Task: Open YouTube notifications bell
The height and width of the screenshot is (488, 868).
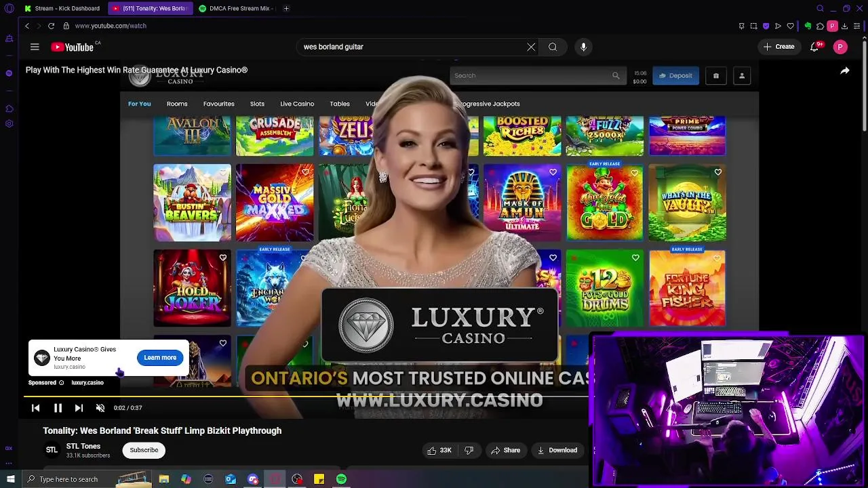Action: click(814, 47)
